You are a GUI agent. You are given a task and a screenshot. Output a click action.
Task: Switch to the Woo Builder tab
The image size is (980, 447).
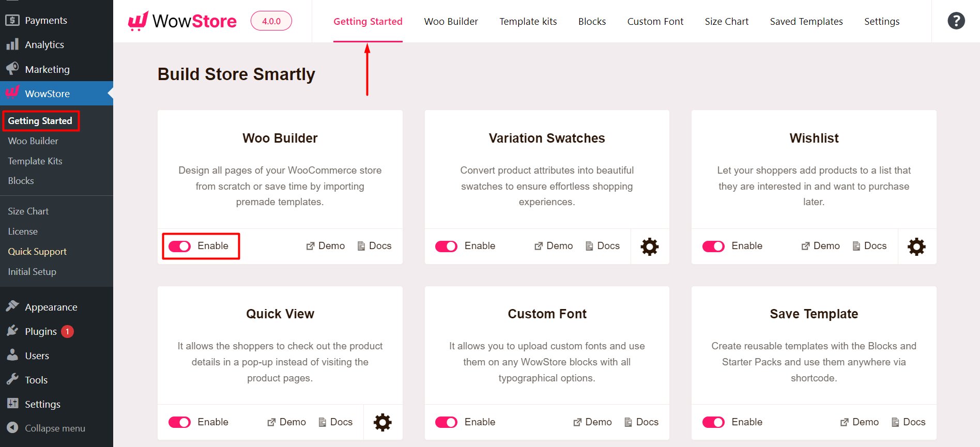[x=451, y=21]
